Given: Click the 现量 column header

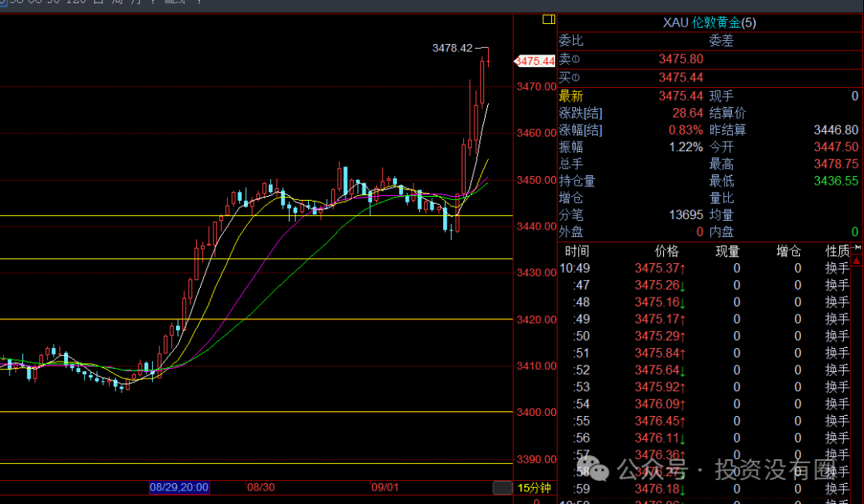Looking at the screenshot, I should (727, 252).
